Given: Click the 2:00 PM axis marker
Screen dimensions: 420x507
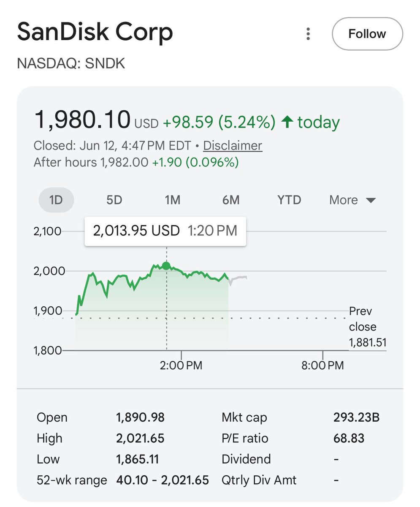Looking at the screenshot, I should [181, 365].
